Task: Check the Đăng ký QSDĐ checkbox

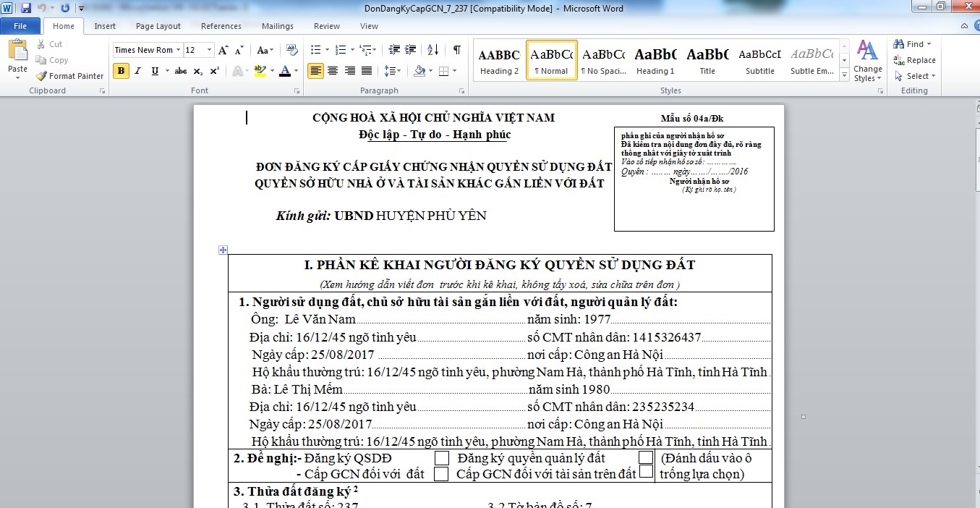Action: coord(441,458)
